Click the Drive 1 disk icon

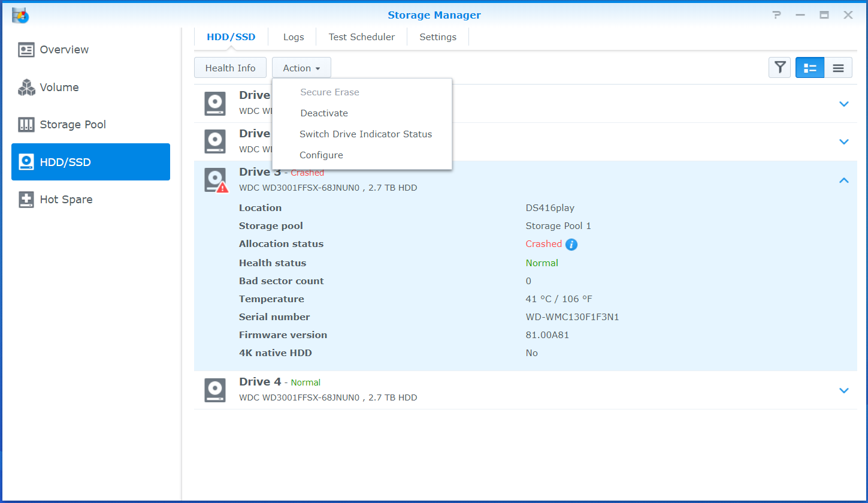click(215, 104)
